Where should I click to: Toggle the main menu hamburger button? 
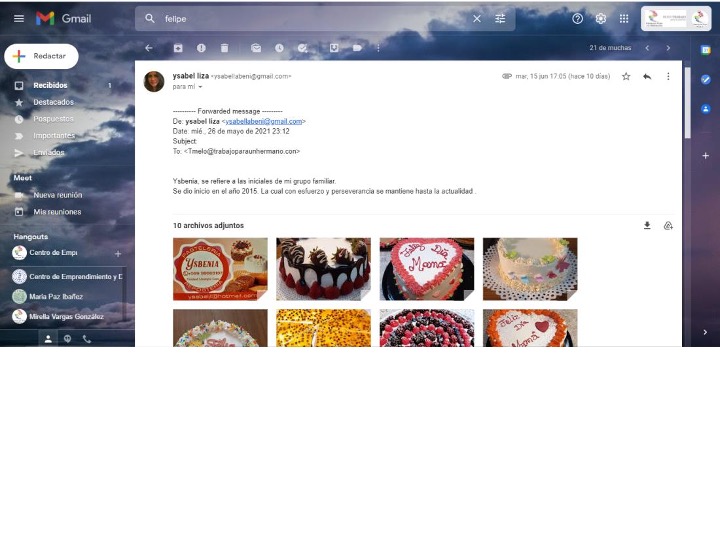pos(18,18)
